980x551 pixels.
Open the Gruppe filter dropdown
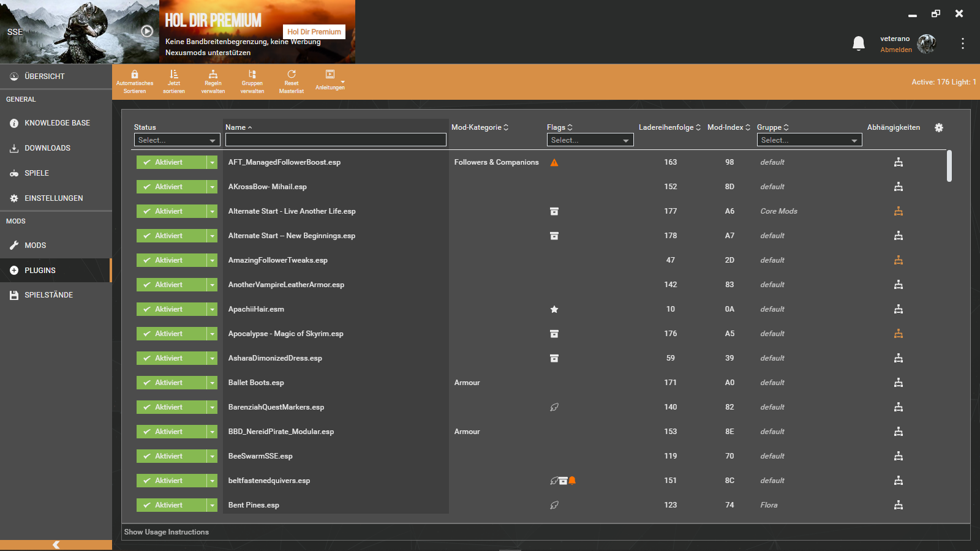pos(809,140)
